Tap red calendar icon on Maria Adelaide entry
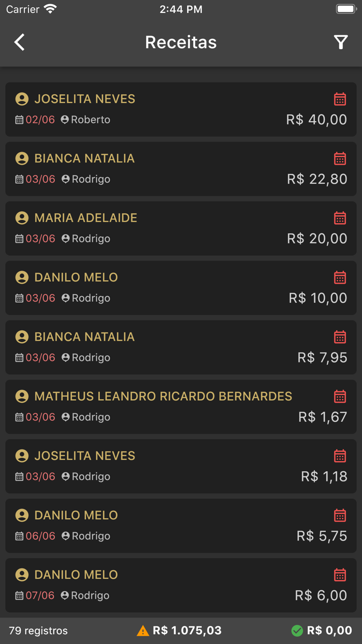This screenshot has width=362, height=644. click(x=340, y=218)
